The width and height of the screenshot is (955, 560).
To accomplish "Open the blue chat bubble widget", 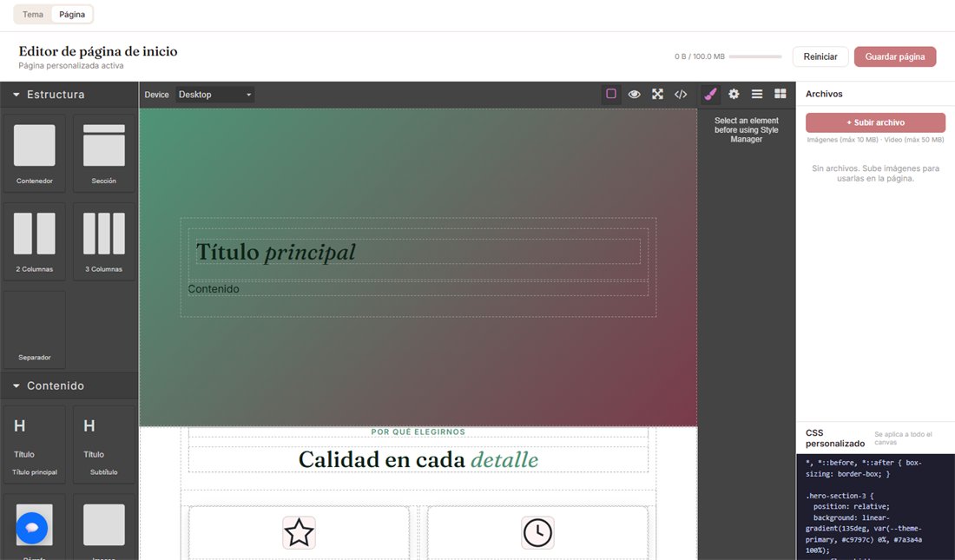I will click(31, 527).
